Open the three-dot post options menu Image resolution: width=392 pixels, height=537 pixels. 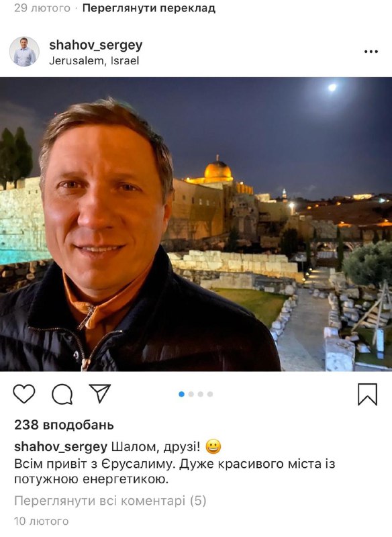pyautogui.click(x=371, y=52)
